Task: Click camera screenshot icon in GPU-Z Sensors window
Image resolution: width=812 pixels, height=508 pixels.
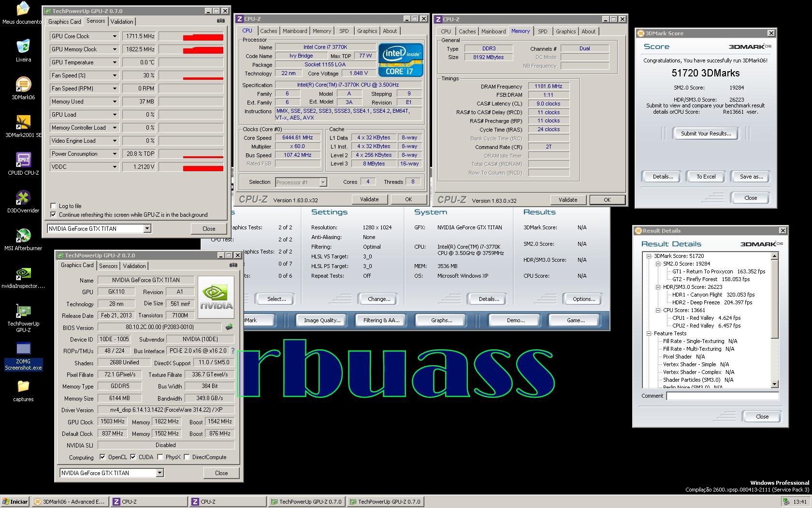Action: click(221, 21)
